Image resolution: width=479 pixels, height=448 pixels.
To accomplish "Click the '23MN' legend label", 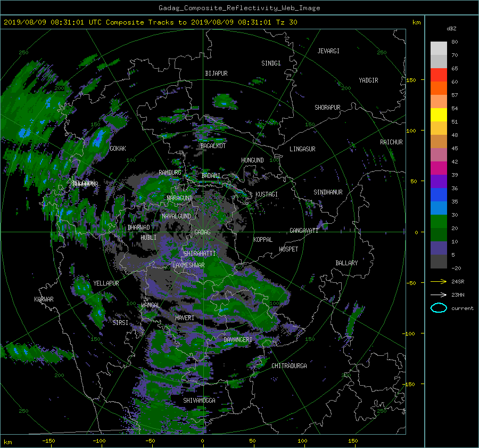I will coord(458,295).
